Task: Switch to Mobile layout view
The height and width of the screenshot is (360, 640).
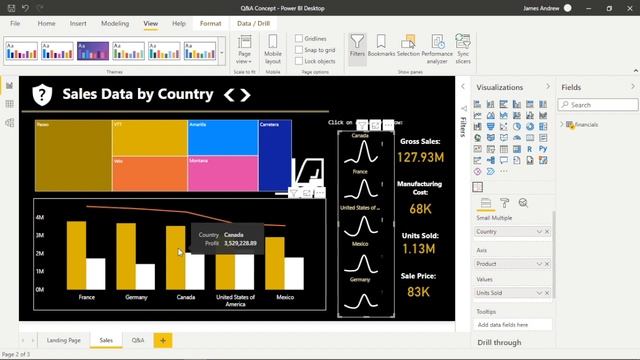Action: tap(273, 49)
